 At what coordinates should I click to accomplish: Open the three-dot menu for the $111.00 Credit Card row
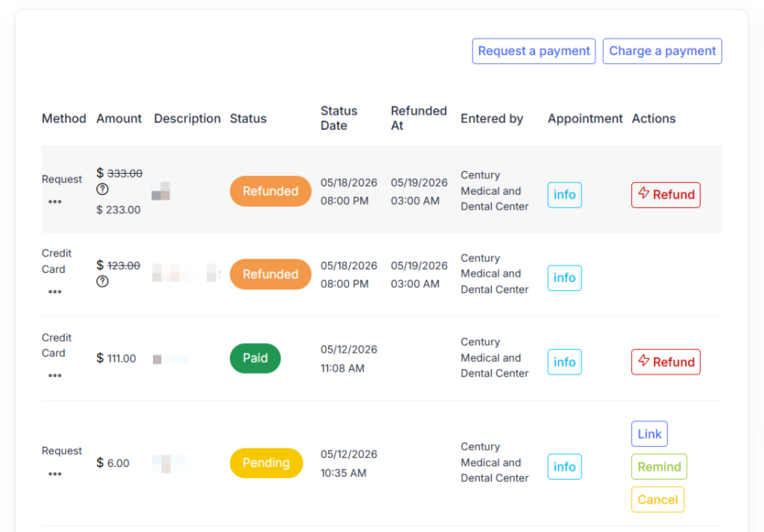[54, 375]
